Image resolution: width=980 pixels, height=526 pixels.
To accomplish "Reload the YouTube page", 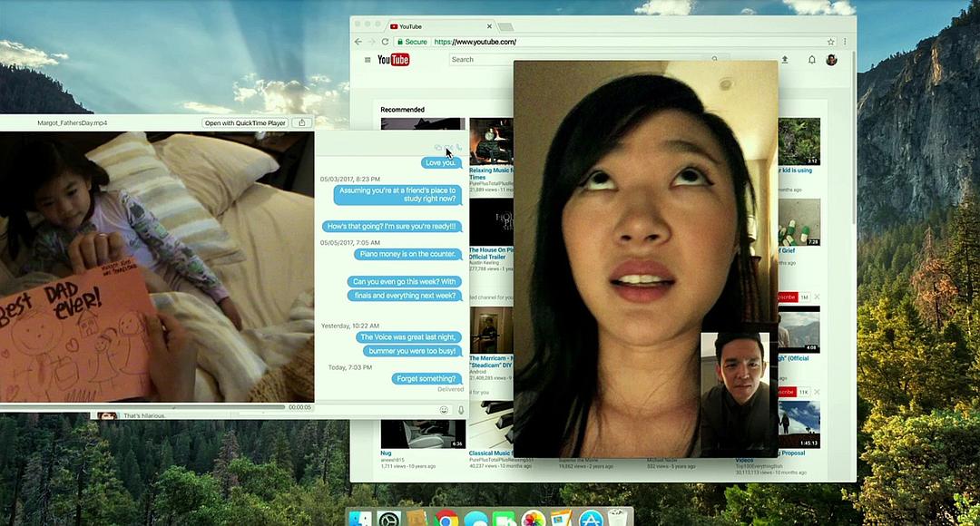I will pos(386,42).
